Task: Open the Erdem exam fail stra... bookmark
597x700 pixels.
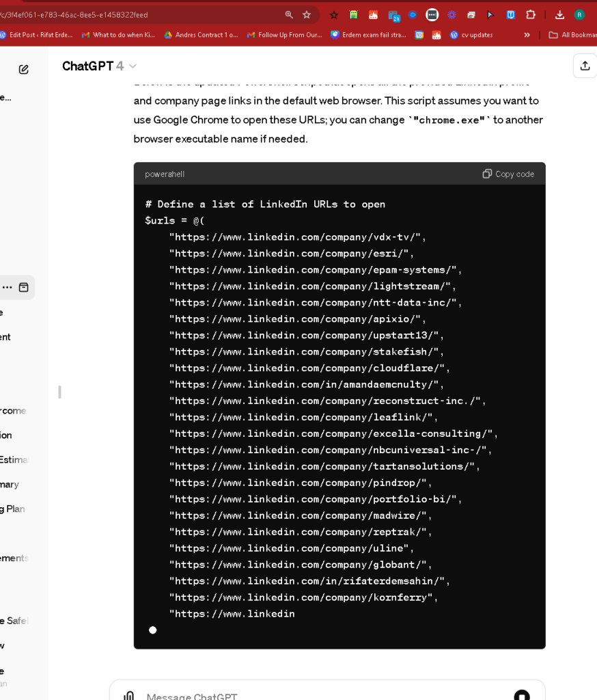Action: tap(369, 35)
